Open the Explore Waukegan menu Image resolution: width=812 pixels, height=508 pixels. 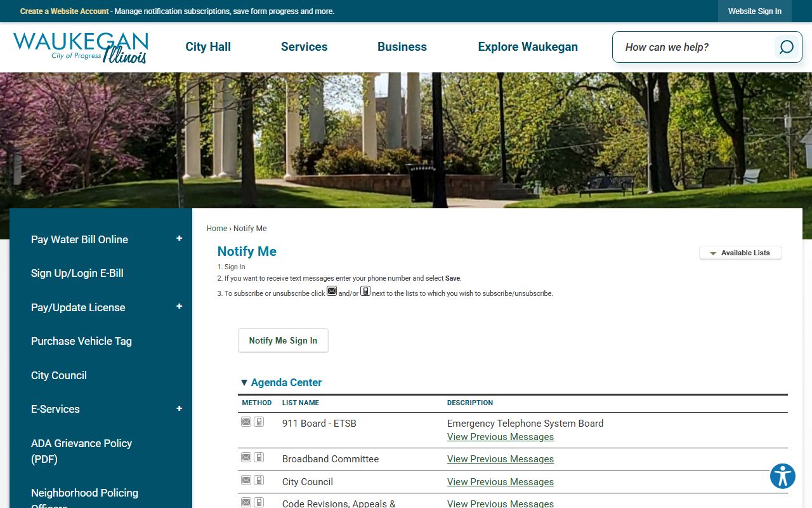528,47
